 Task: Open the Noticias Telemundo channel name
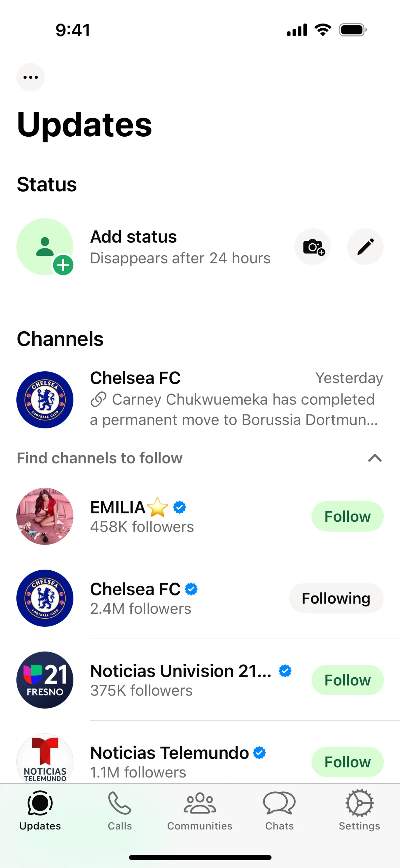click(x=169, y=753)
